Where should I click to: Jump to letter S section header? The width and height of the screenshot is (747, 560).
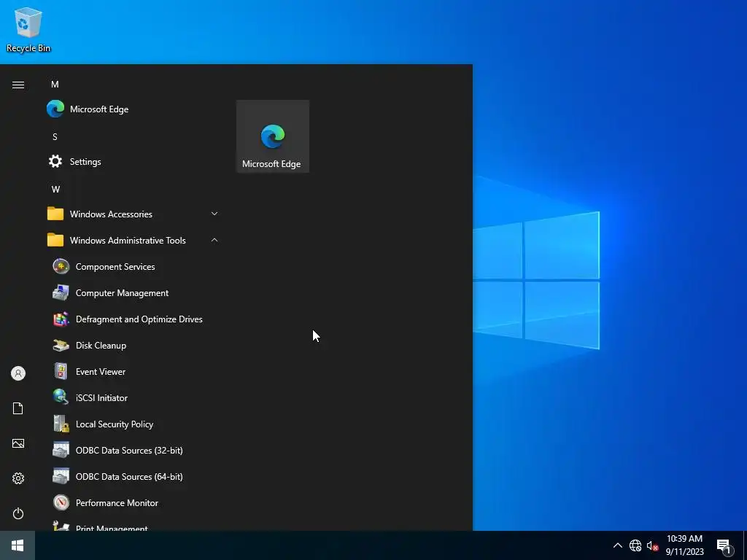tap(55, 136)
